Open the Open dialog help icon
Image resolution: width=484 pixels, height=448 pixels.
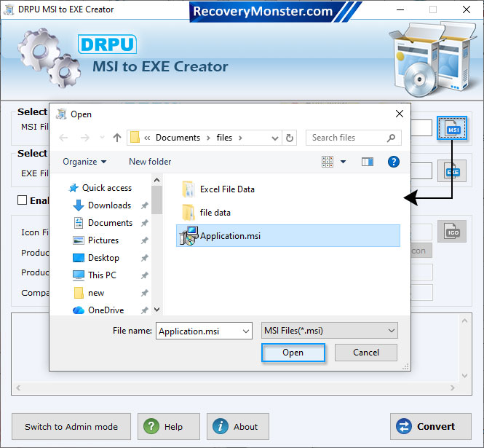click(x=394, y=162)
